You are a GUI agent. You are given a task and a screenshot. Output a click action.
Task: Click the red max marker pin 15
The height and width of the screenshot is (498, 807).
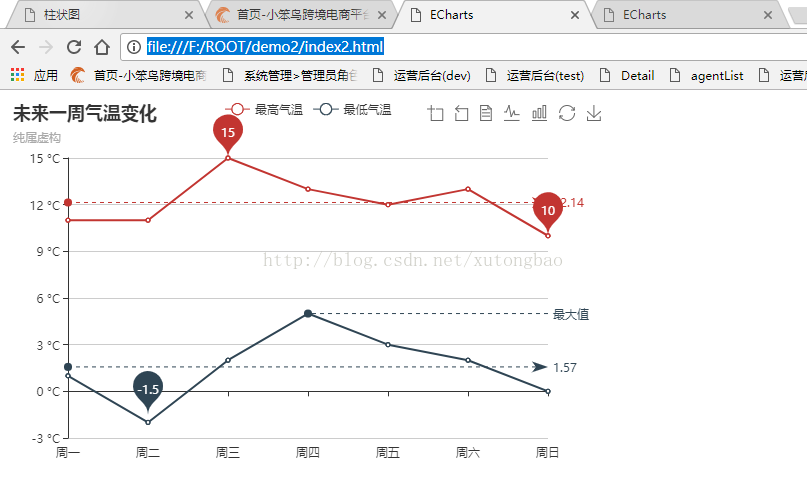pos(228,132)
